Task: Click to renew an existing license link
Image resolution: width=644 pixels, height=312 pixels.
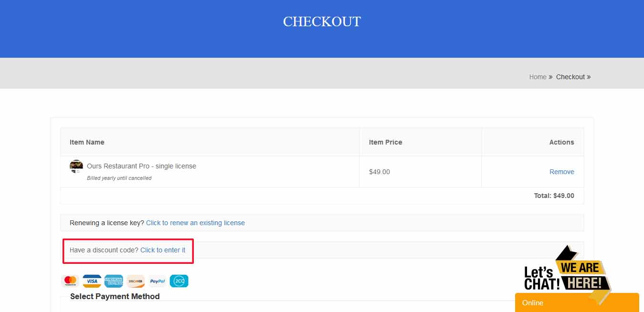Action: pyautogui.click(x=195, y=223)
